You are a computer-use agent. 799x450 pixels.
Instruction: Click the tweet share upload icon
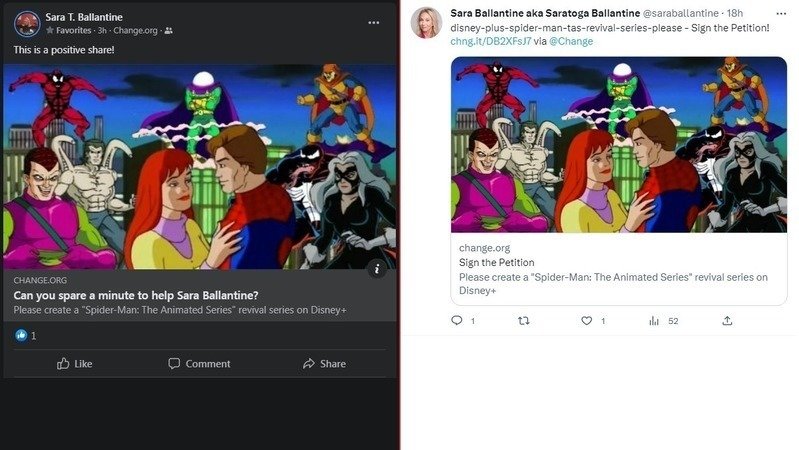(x=727, y=321)
